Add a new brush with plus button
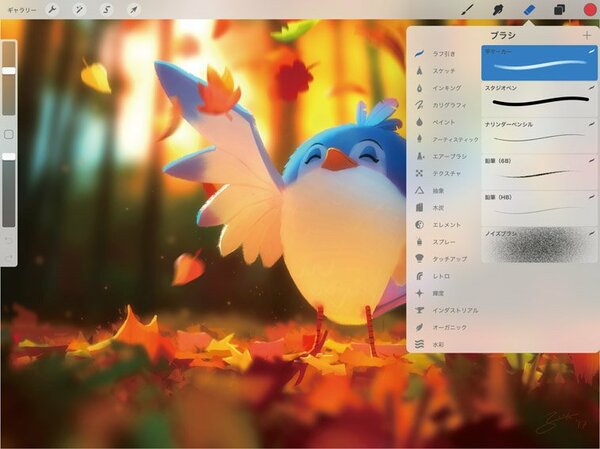 pos(587,36)
